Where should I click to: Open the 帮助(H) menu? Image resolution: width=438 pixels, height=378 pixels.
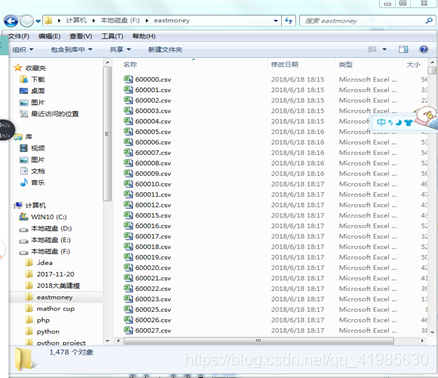[x=144, y=36]
